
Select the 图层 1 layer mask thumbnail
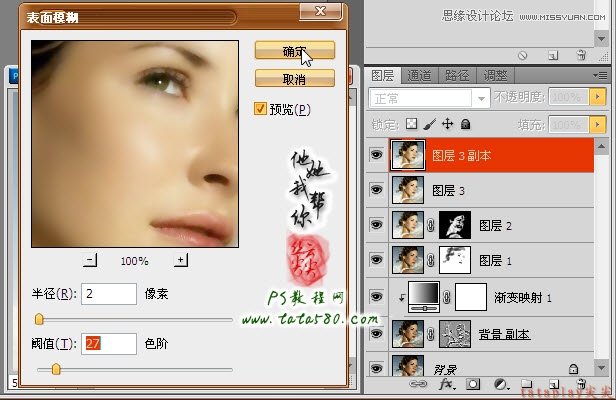[455, 260]
